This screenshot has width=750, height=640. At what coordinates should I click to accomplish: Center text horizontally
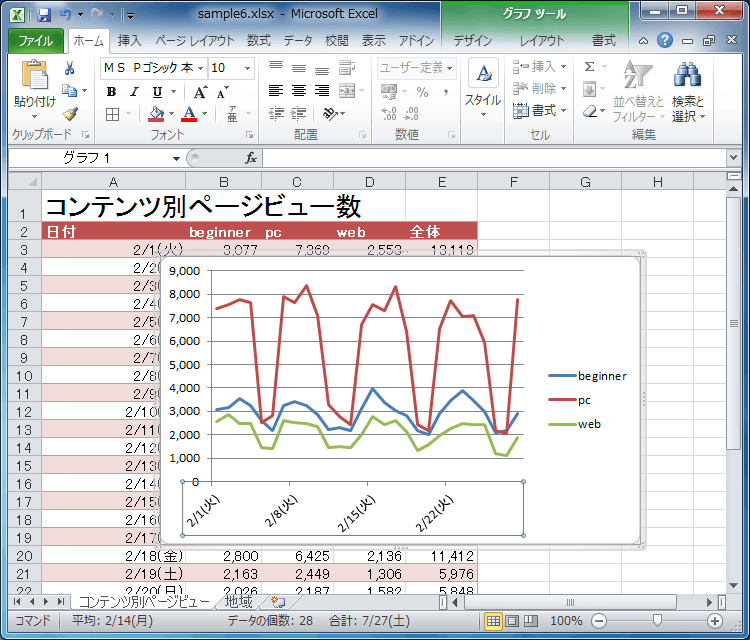click(x=299, y=90)
